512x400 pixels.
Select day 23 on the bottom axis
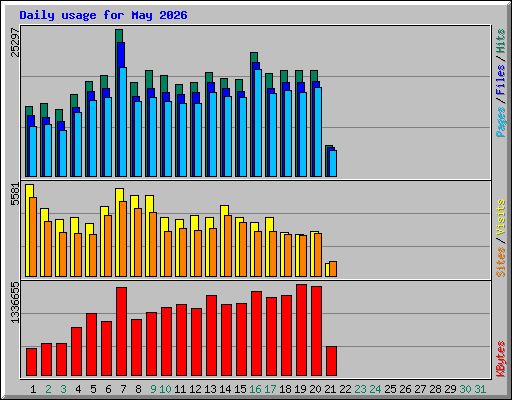(x=360, y=389)
